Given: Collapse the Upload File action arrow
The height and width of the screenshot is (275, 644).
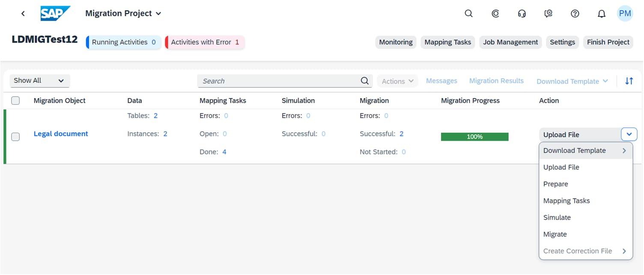Looking at the screenshot, I should (x=629, y=134).
